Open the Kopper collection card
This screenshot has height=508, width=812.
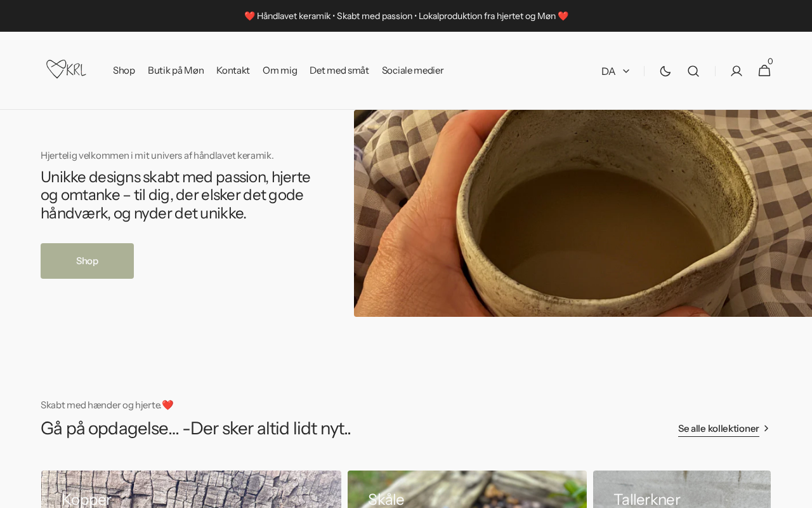click(191, 489)
